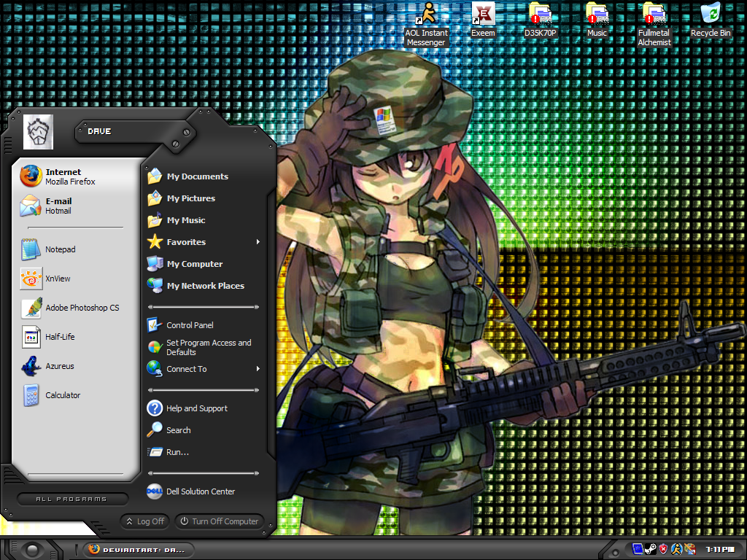747x560 pixels.
Task: Select the Fullmetal Alchemist desktop folder
Action: [x=654, y=24]
